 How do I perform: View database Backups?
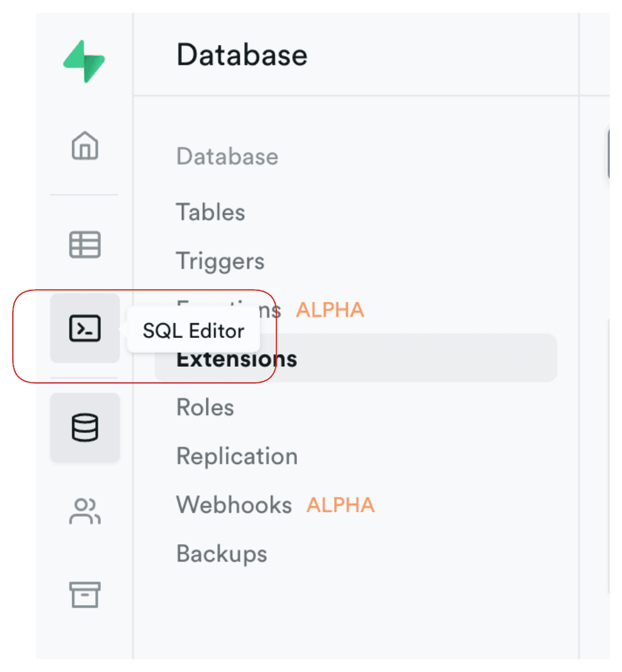point(222,554)
